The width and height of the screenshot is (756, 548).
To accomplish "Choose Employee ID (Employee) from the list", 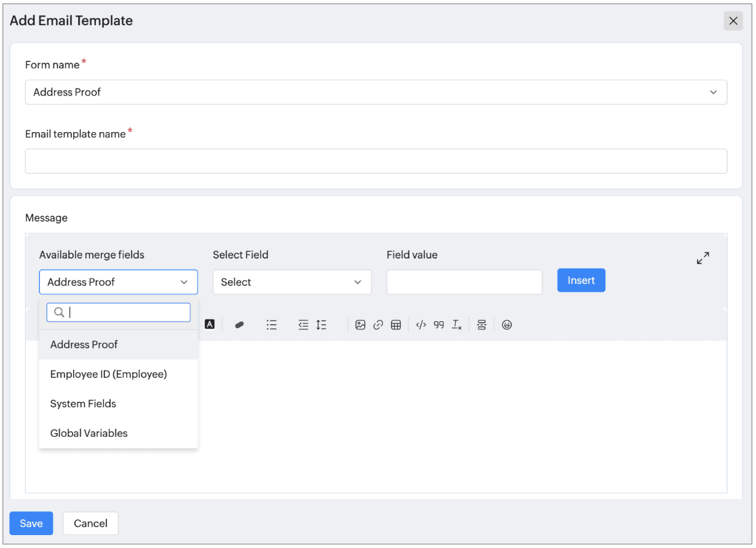I will point(109,374).
